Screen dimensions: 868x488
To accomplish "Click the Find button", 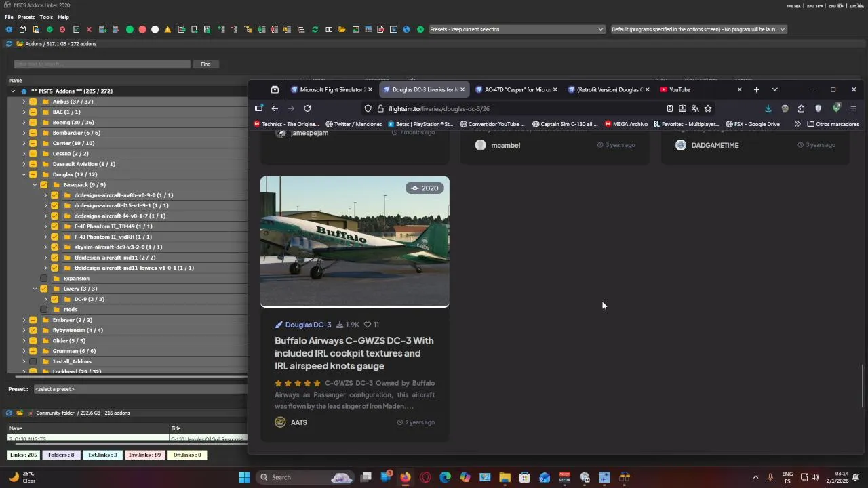I will [x=205, y=64].
